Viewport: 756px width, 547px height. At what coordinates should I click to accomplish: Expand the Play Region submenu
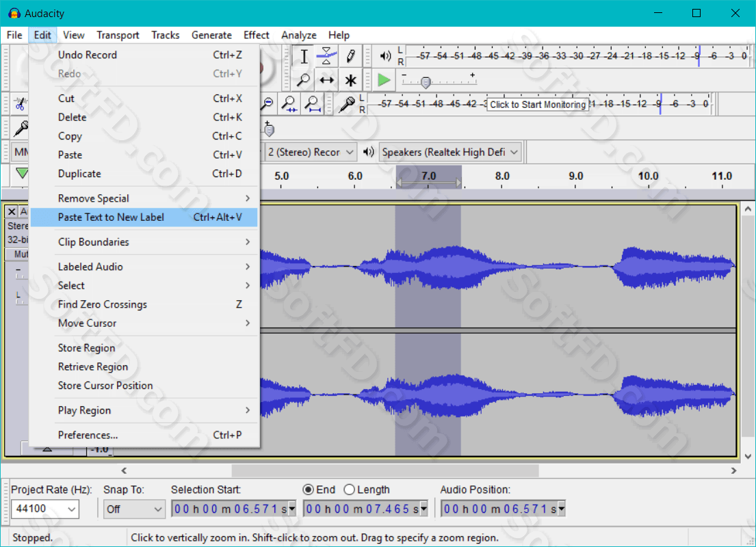point(144,410)
